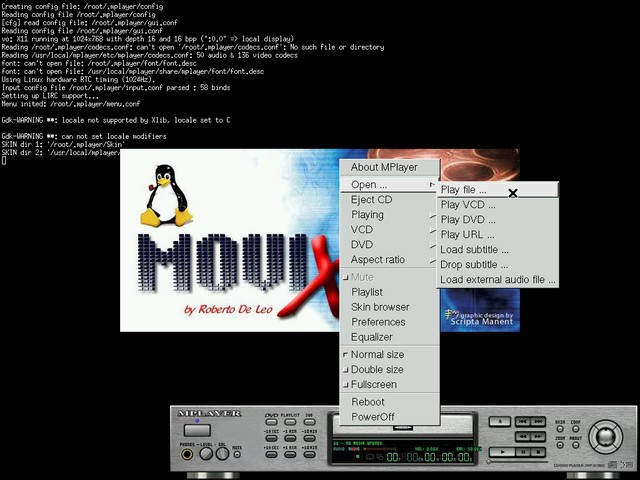This screenshot has height=480, width=640.
Task: Open Preferences from the context menu
Action: pyautogui.click(x=389, y=322)
